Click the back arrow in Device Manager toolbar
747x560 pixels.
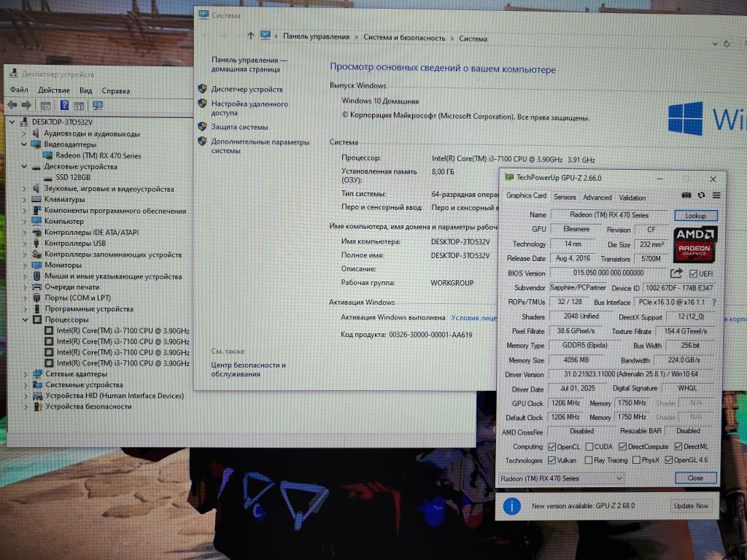click(x=12, y=105)
